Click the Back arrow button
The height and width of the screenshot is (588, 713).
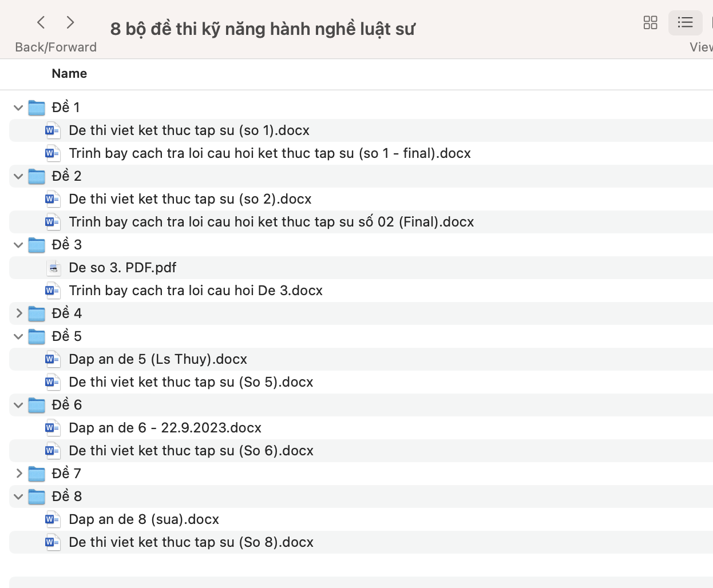[x=41, y=23]
